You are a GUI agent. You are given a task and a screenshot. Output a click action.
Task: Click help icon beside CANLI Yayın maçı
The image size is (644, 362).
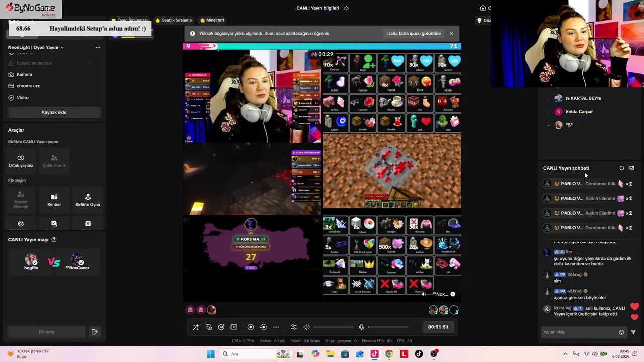click(x=54, y=240)
